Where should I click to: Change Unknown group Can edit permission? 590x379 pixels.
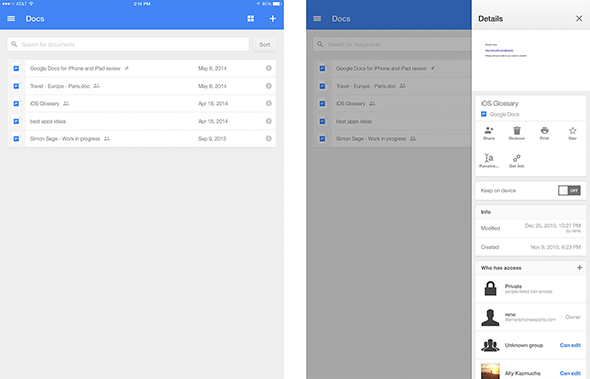click(x=570, y=345)
